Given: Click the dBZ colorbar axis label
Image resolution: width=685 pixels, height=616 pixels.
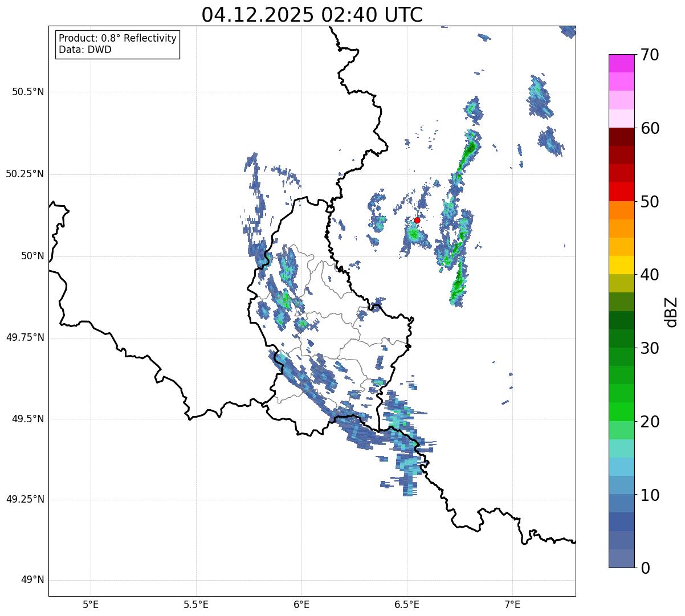Looking at the screenshot, I should click(x=672, y=311).
